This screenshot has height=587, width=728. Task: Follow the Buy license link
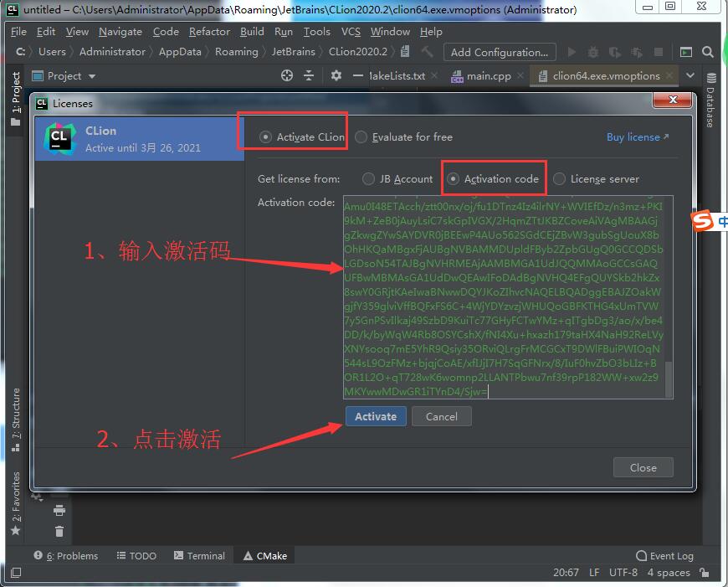pyautogui.click(x=638, y=137)
